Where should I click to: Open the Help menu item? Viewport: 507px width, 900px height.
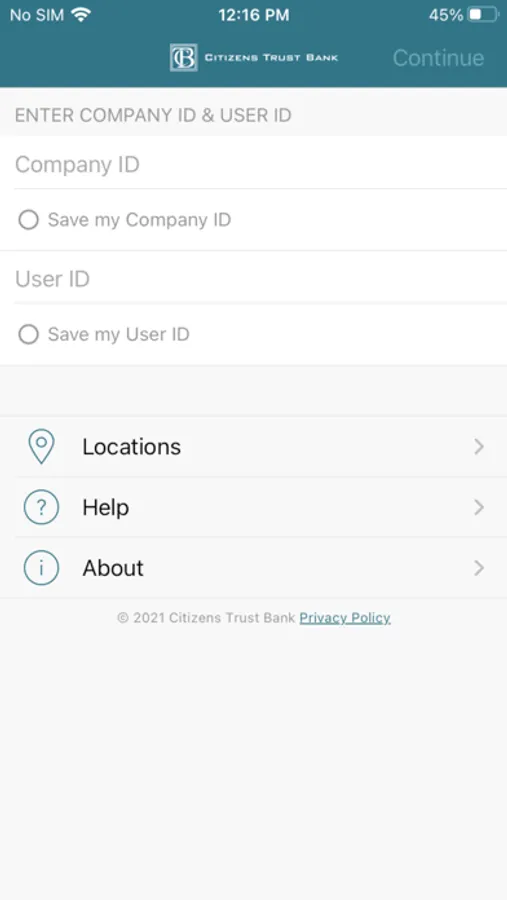pyautogui.click(x=253, y=507)
